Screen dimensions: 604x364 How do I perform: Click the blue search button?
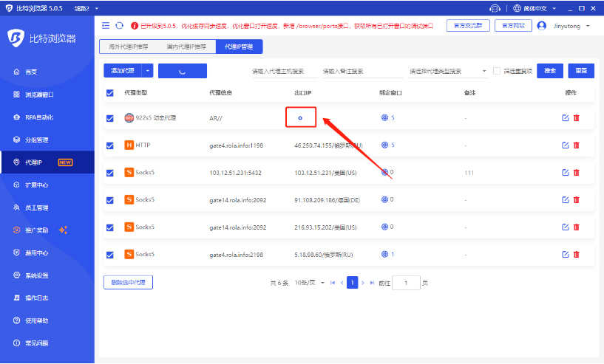(550, 71)
